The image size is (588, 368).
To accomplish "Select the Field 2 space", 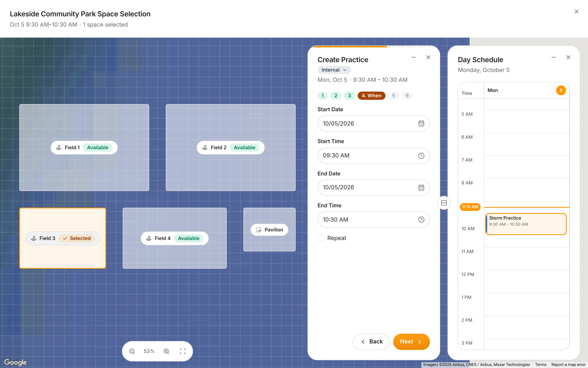I will pos(231,147).
